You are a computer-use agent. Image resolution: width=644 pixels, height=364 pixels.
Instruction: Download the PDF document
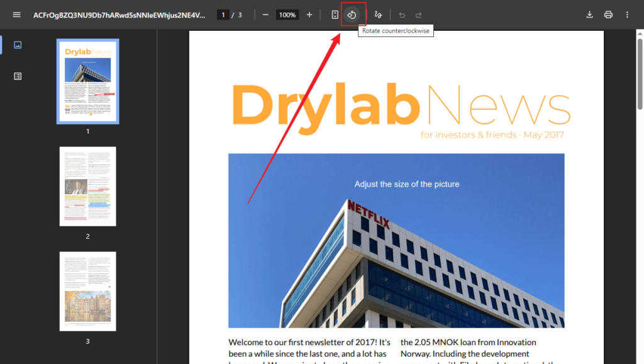pos(590,14)
